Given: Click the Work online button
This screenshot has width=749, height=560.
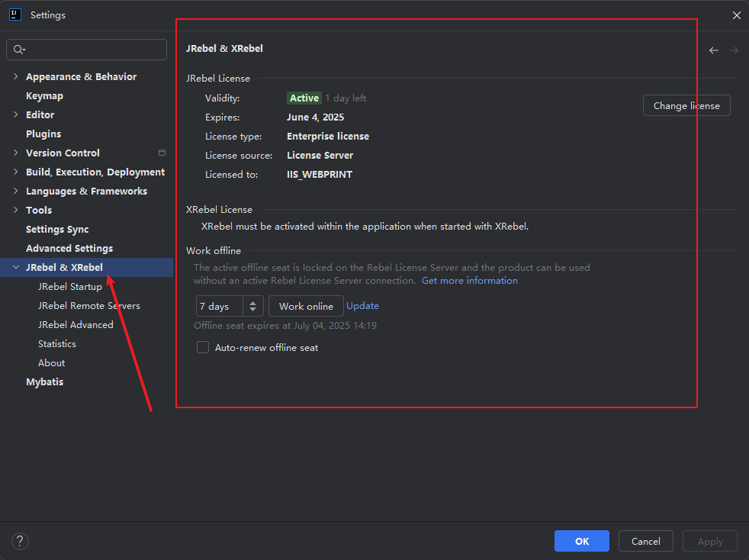Looking at the screenshot, I should click(306, 306).
